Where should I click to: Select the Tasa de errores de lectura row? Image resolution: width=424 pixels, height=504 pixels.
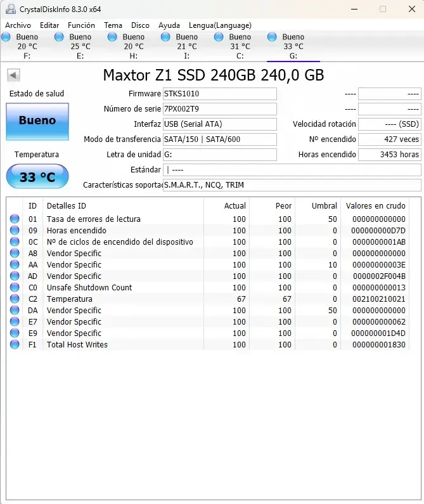208,219
